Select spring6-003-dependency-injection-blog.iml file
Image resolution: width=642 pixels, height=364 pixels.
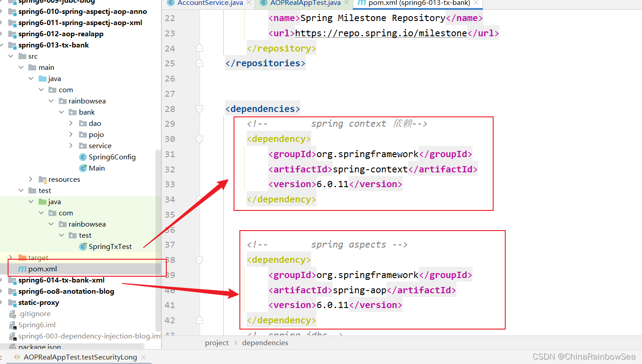90,336
